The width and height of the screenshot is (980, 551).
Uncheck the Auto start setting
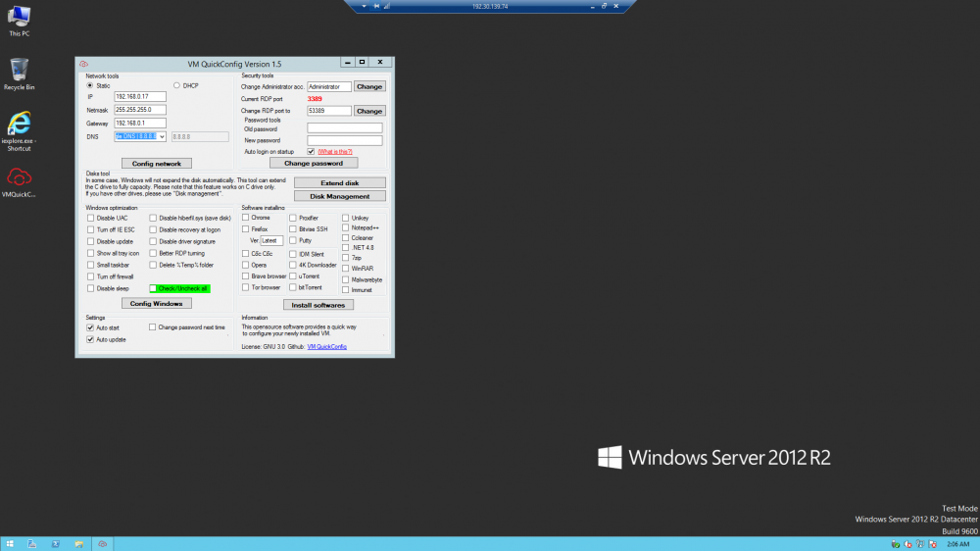(90, 327)
